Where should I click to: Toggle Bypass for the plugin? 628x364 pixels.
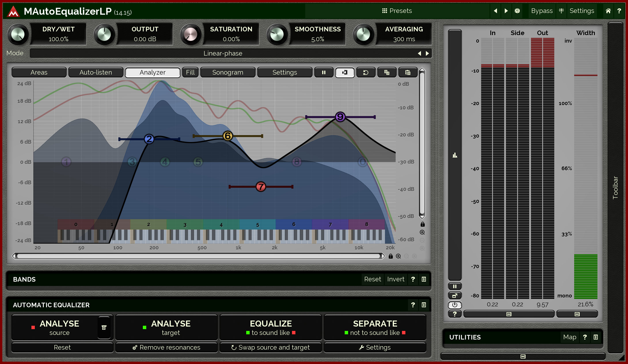coord(542,11)
